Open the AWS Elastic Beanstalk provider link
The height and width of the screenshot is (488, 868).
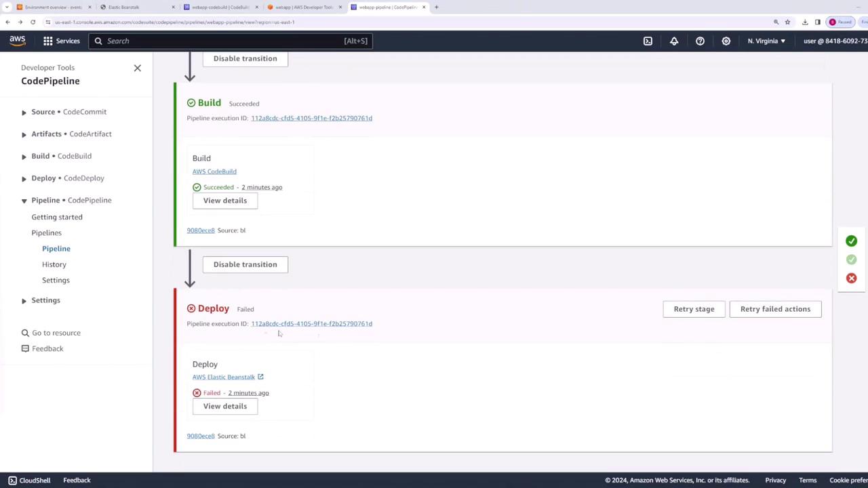tap(224, 377)
